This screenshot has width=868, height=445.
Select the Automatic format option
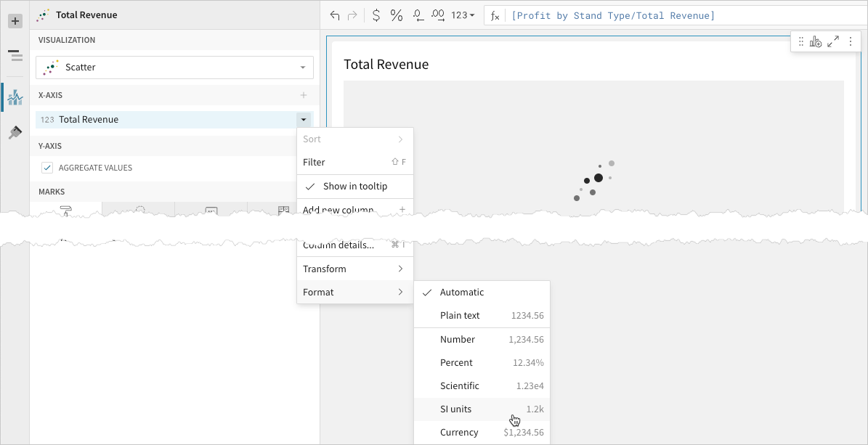[x=461, y=293]
